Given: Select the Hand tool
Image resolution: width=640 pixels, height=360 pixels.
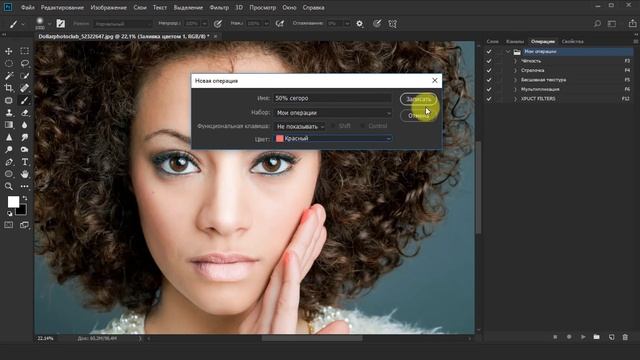Looking at the screenshot, I should [24, 174].
